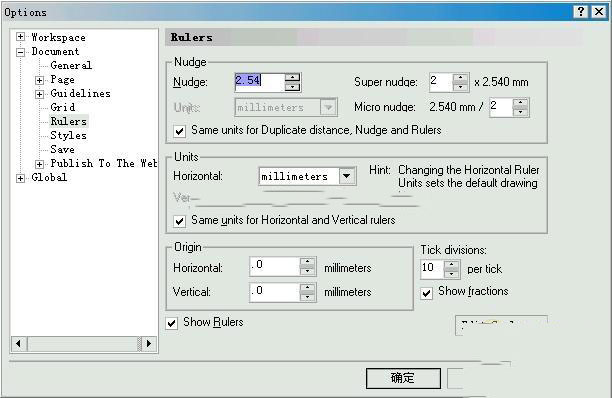Viewport: 612px width, 398px height.
Task: Decrease Origin Horizontal value
Action: point(308,271)
